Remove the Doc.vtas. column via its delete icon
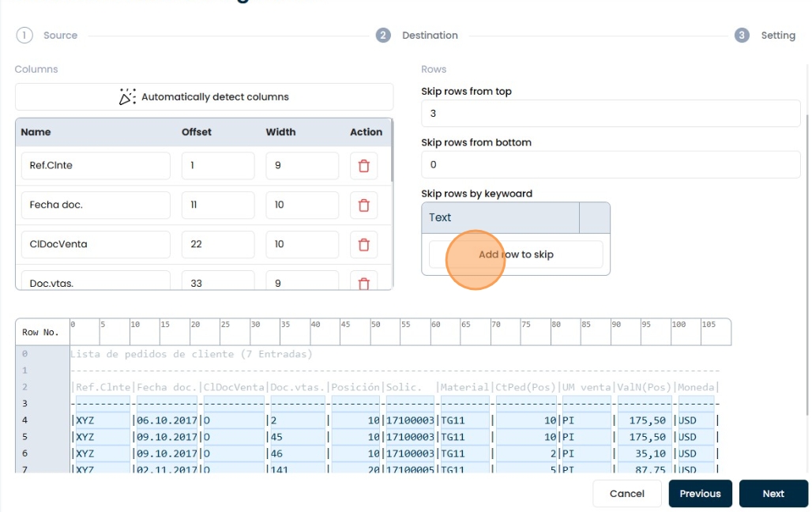The width and height of the screenshot is (812, 512). point(364,282)
